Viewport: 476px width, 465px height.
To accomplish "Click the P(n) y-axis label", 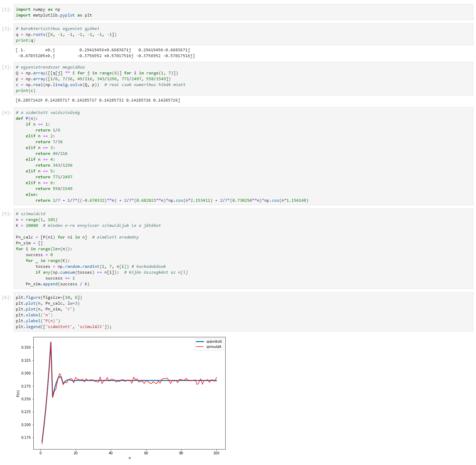I will click(x=18, y=394).
